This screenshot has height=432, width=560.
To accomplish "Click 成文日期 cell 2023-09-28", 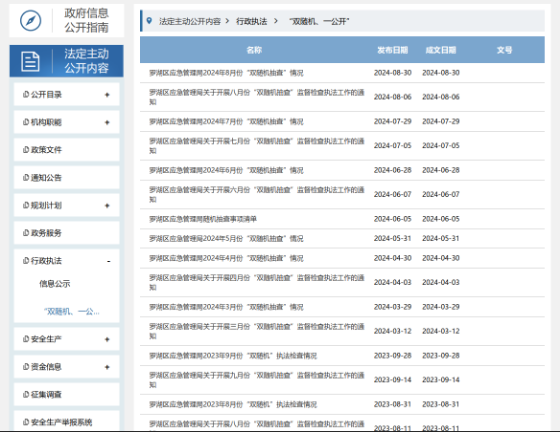I will tap(441, 356).
